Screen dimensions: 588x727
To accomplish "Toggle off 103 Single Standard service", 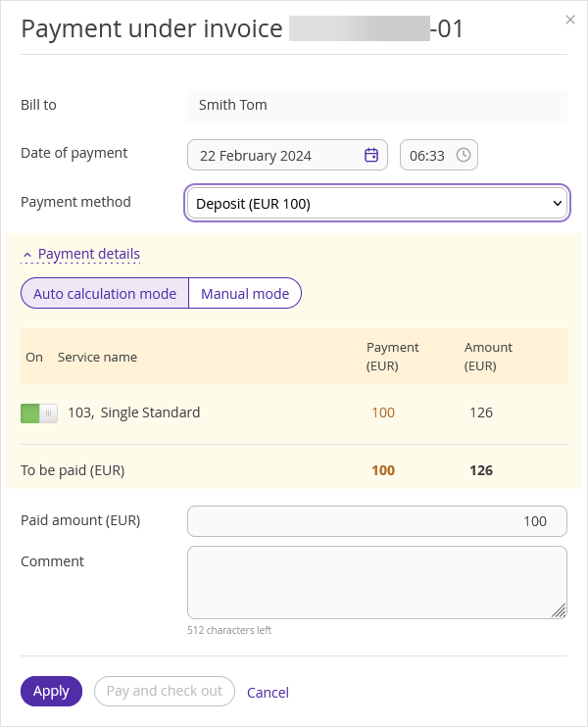I will 39,413.
